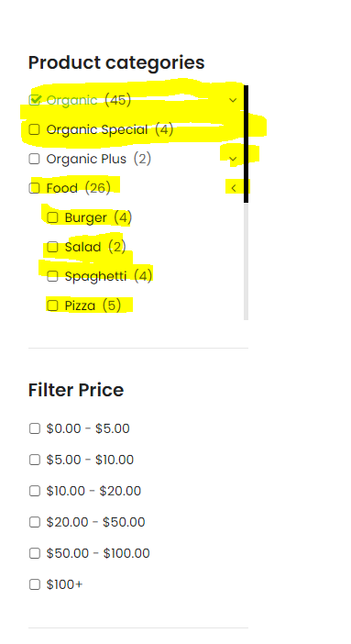Open the Organic Special category link

point(97,129)
